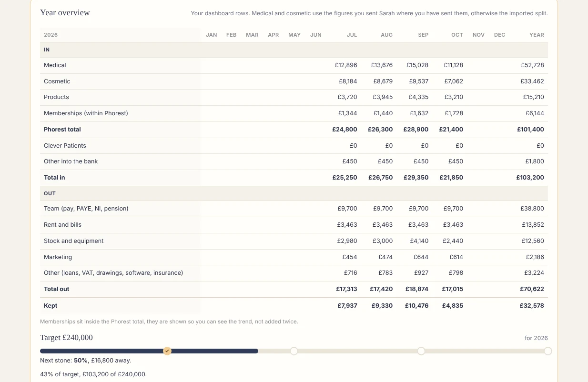Click Team (pay, PAYE, NI, pension) label
This screenshot has width=588, height=382.
[x=86, y=209]
